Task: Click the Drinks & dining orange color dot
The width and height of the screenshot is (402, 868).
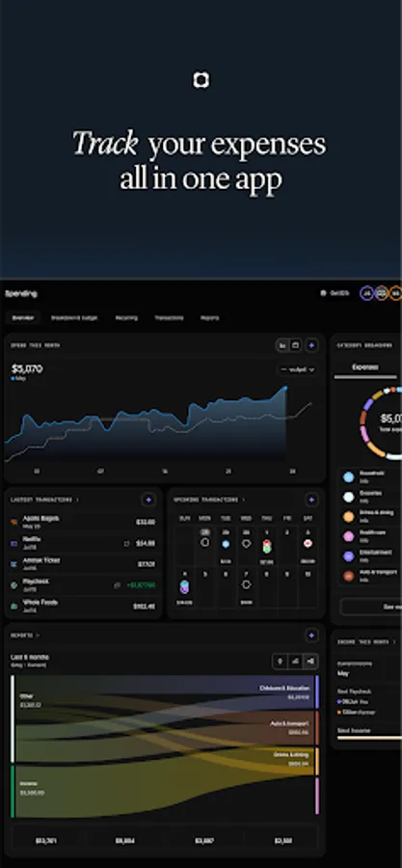Action: click(x=348, y=517)
